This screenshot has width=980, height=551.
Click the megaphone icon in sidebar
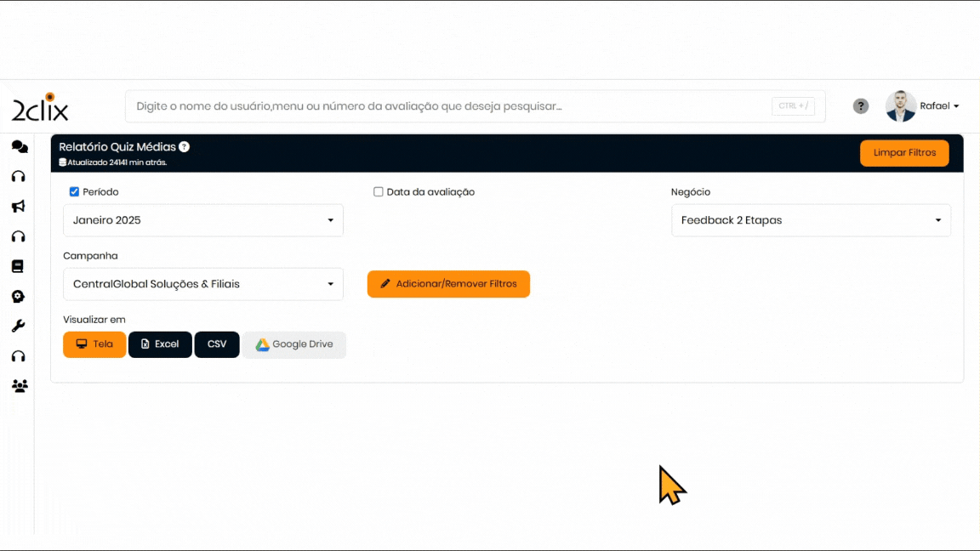click(19, 207)
